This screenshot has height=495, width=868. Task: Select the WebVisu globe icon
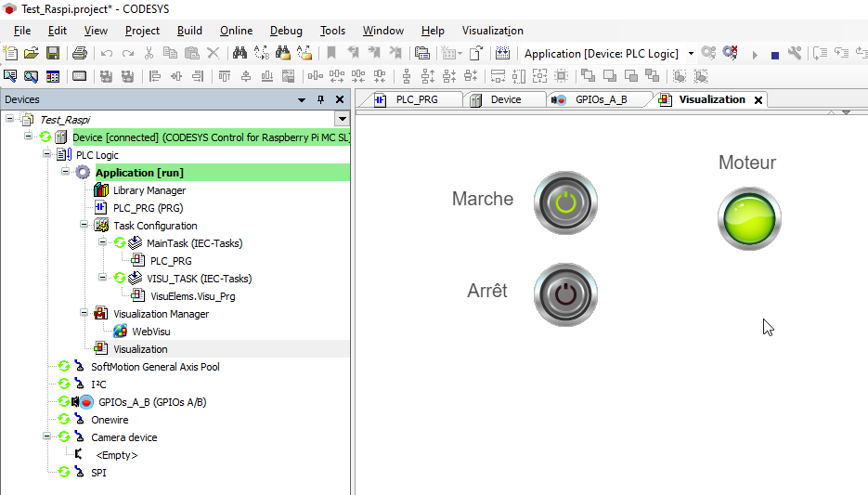point(120,332)
